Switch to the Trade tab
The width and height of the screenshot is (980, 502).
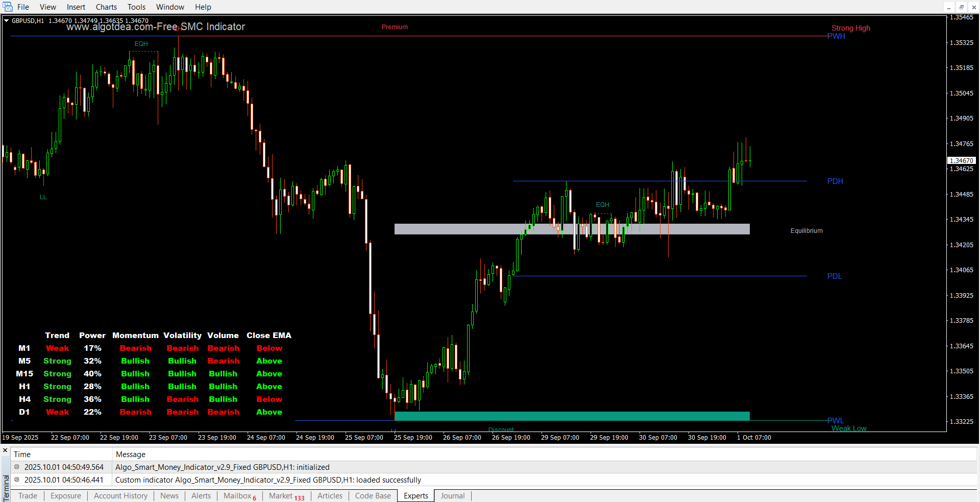point(28,496)
